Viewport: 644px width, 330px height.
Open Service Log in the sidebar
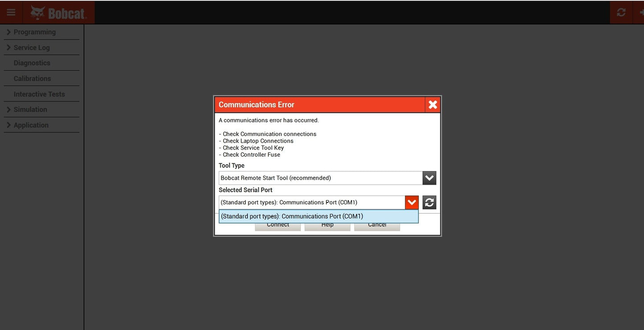[x=32, y=48]
